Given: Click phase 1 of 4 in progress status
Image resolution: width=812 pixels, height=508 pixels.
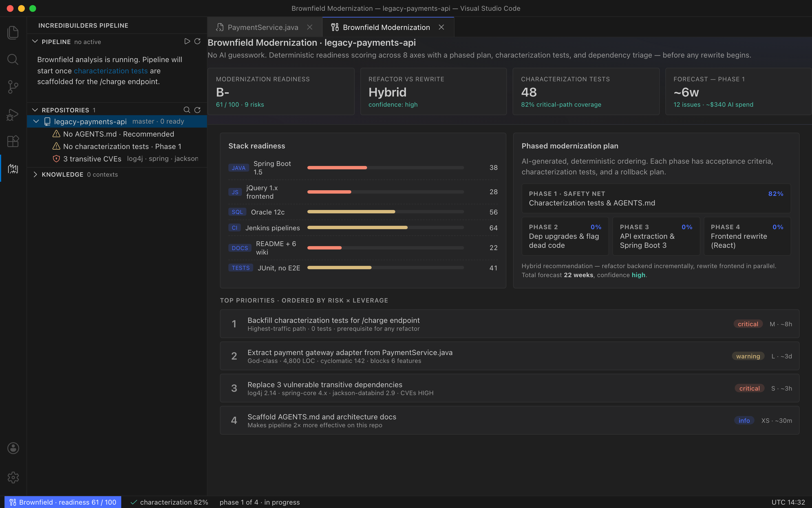Looking at the screenshot, I should [260, 502].
